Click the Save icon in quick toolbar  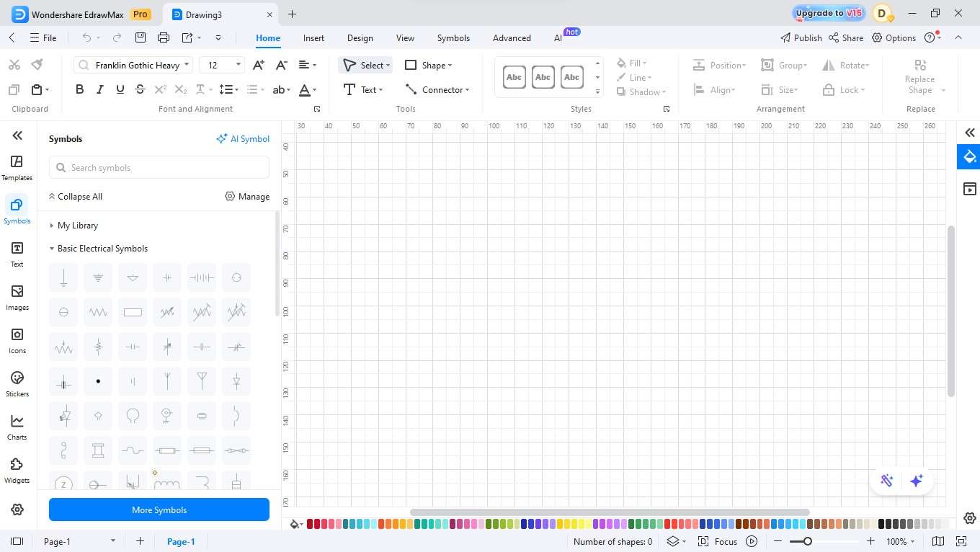click(x=141, y=37)
